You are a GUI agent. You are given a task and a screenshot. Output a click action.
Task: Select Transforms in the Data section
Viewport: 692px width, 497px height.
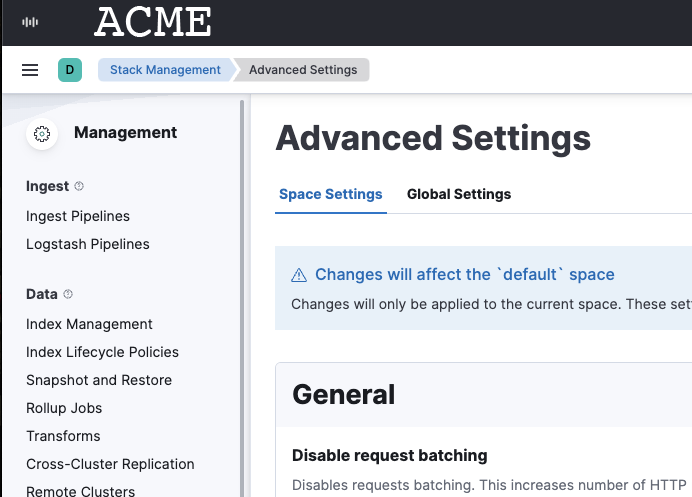pyautogui.click(x=63, y=436)
